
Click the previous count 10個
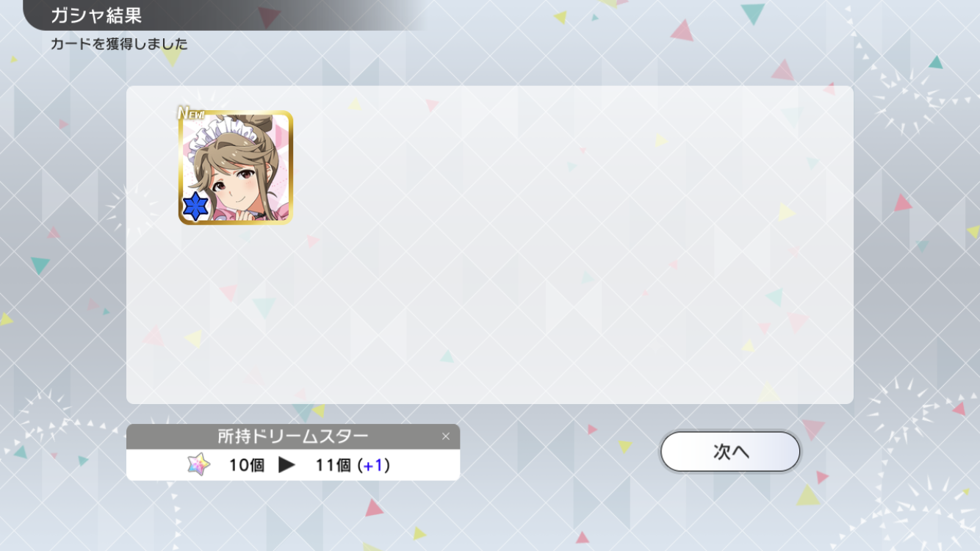(x=246, y=465)
